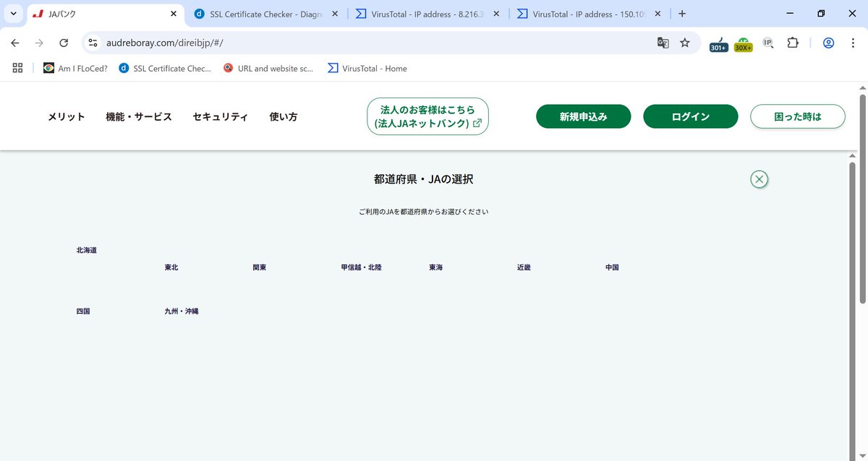Click the ログイン button
This screenshot has height=461, width=868.
coord(690,116)
